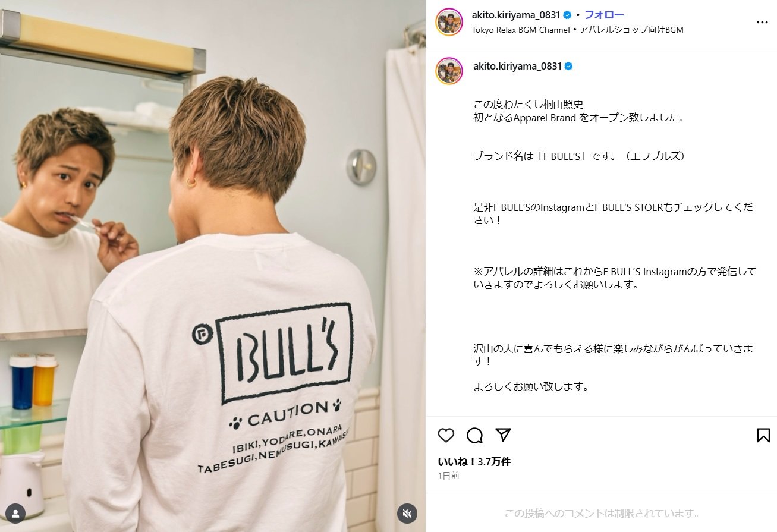
Task: Save the post with the bookmark icon
Action: tap(763, 436)
